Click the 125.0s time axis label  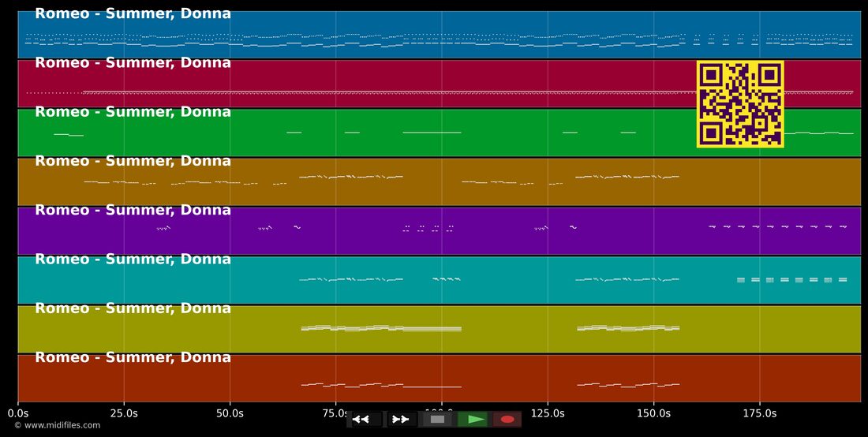click(x=548, y=413)
